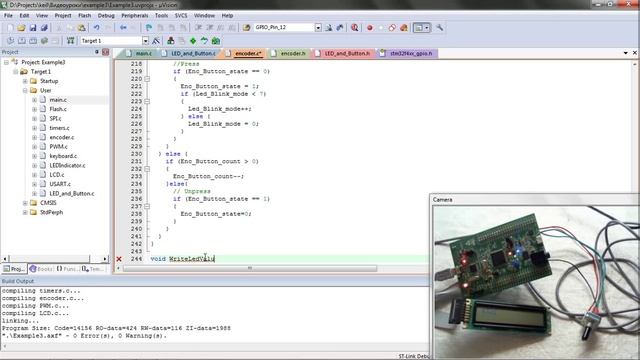The width and height of the screenshot is (640, 360).
Task: Select encoder.c in the project tree
Action: click(62, 138)
